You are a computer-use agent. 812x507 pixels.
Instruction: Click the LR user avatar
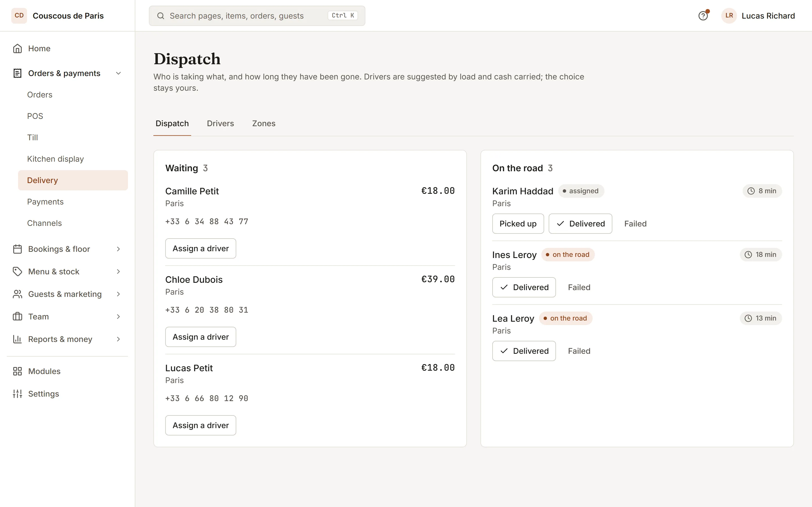click(x=729, y=16)
